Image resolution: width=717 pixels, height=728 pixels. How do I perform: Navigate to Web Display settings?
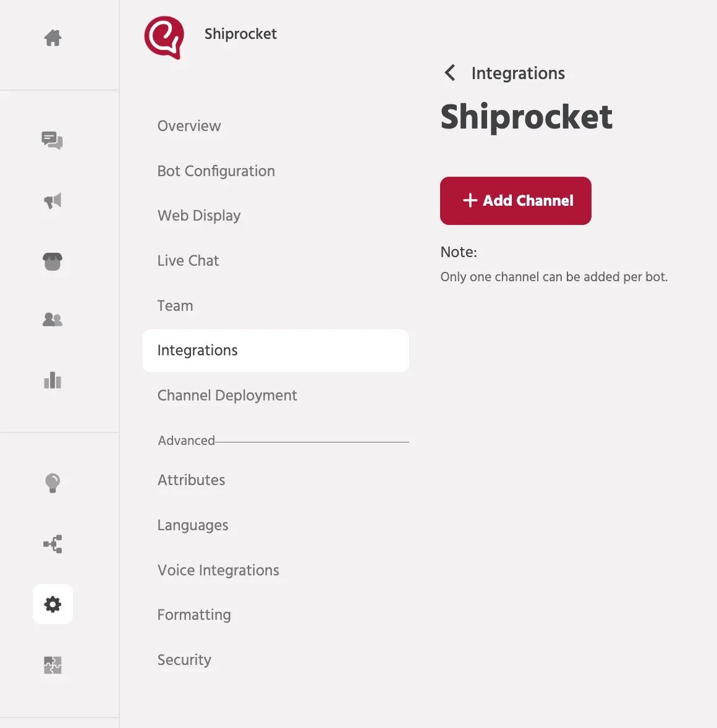[x=199, y=216]
